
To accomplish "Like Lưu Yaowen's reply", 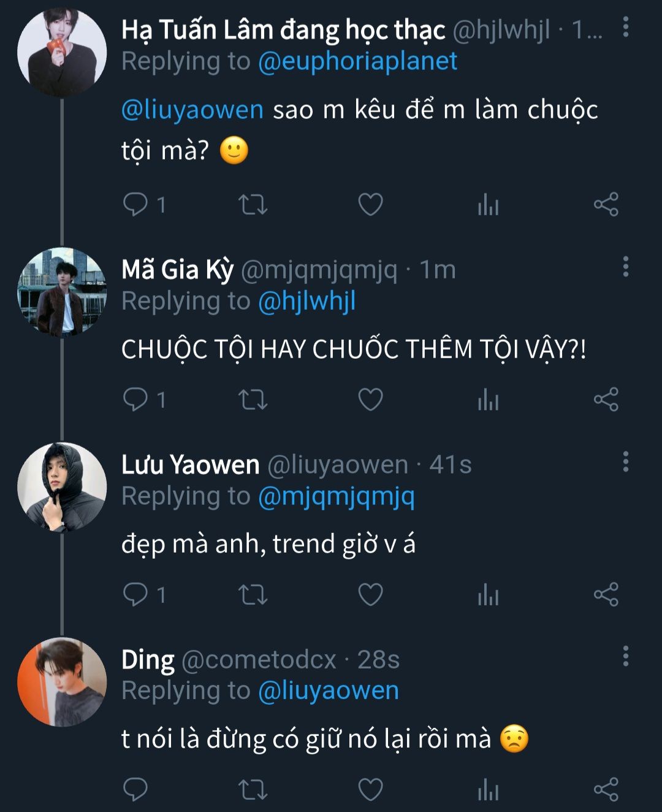I will 370,594.
